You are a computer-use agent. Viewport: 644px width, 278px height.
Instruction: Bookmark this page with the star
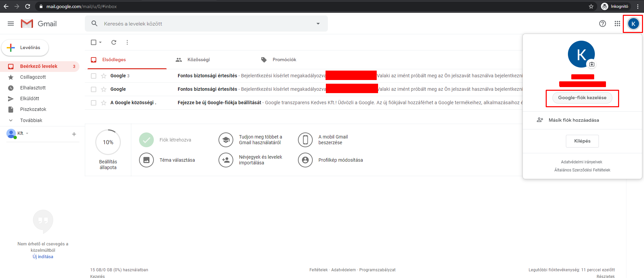[591, 6]
